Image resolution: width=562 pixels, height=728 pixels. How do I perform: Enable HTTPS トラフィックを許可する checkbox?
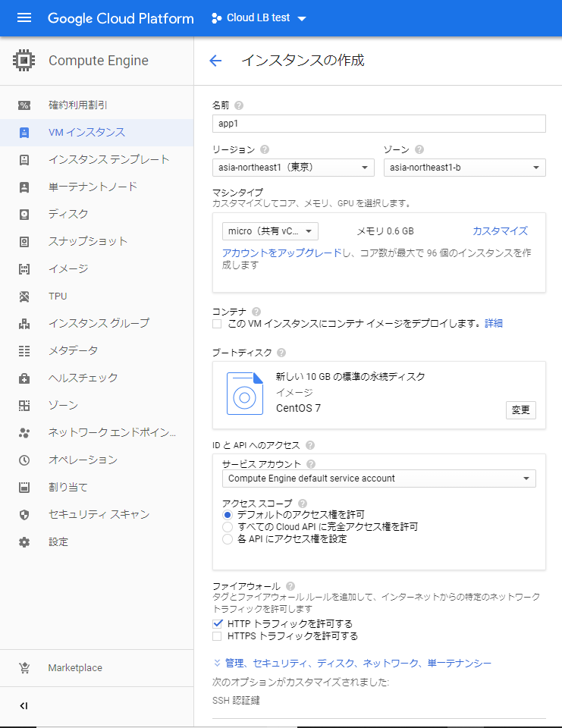pyautogui.click(x=218, y=636)
